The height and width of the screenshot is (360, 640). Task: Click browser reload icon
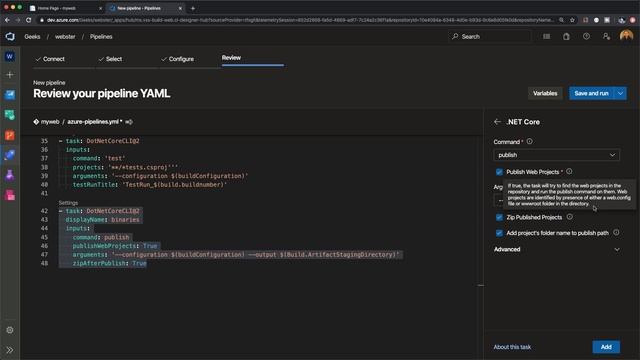tap(29, 20)
